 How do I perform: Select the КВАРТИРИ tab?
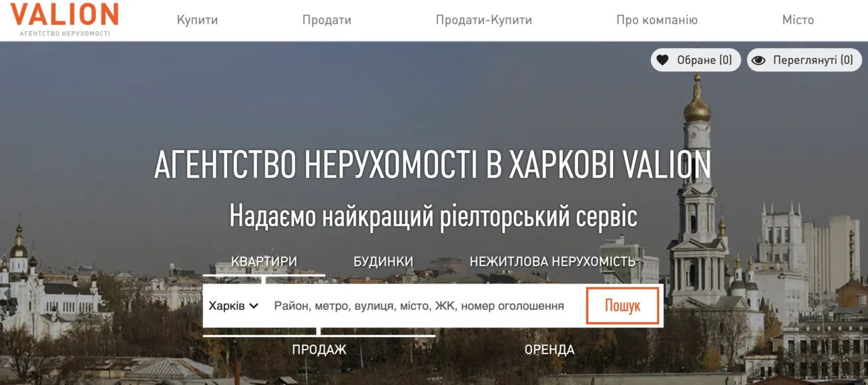pyautogui.click(x=264, y=262)
